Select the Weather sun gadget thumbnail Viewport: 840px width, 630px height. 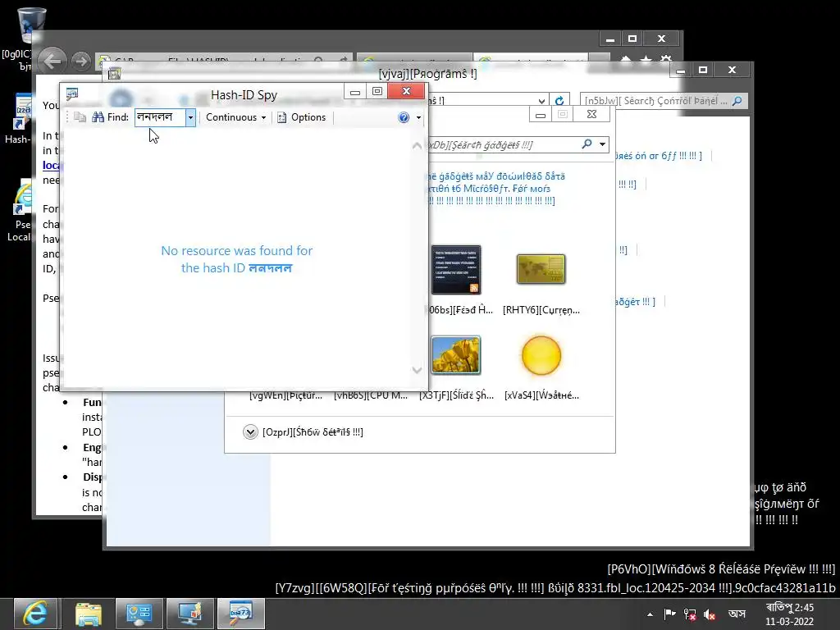pyautogui.click(x=541, y=355)
